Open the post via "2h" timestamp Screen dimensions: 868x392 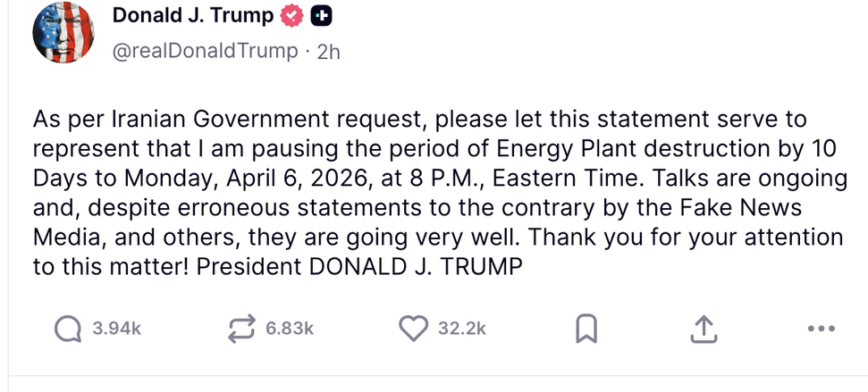328,51
